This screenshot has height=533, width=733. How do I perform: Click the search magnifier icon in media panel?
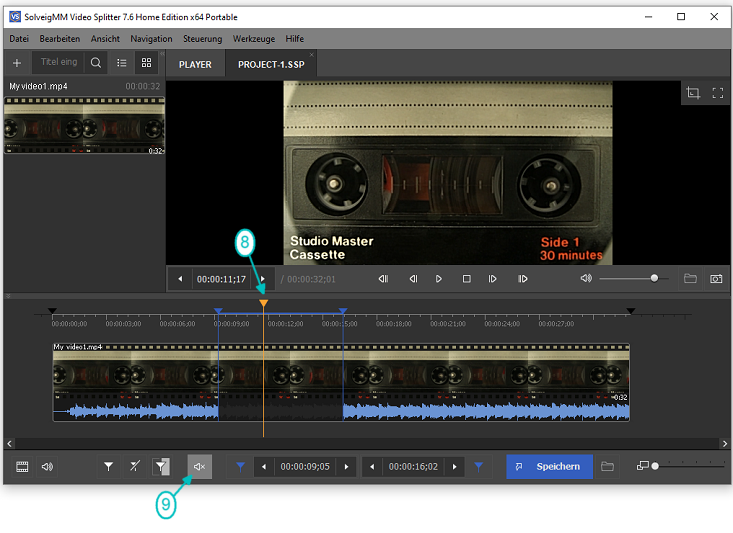point(95,63)
